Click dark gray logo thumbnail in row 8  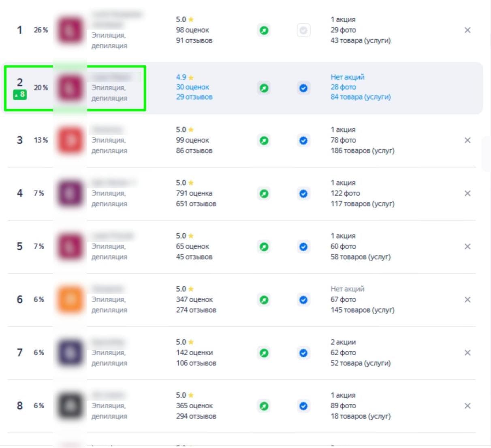click(x=70, y=405)
